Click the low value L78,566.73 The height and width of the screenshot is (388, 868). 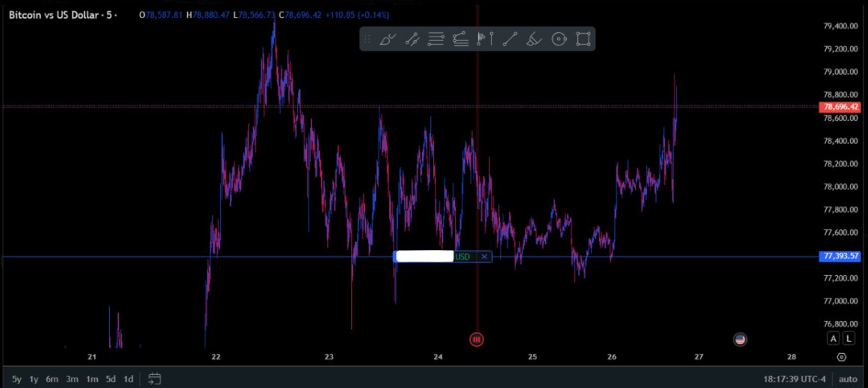(254, 15)
